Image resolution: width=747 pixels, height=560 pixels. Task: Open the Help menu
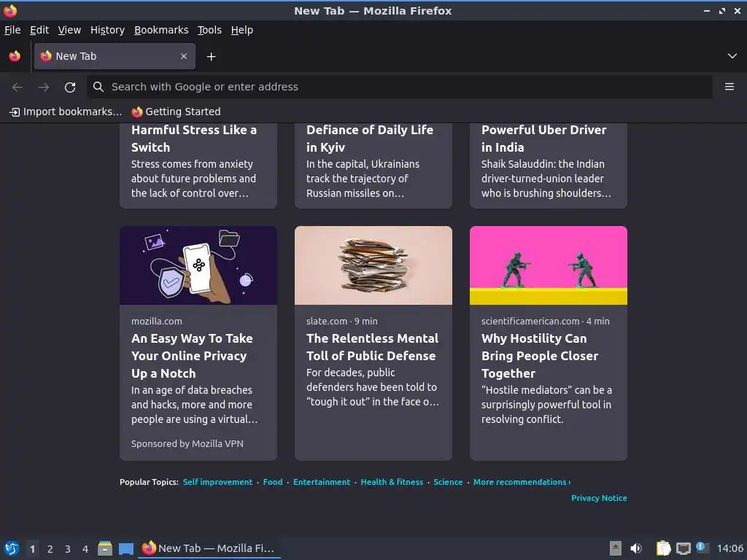click(x=242, y=30)
